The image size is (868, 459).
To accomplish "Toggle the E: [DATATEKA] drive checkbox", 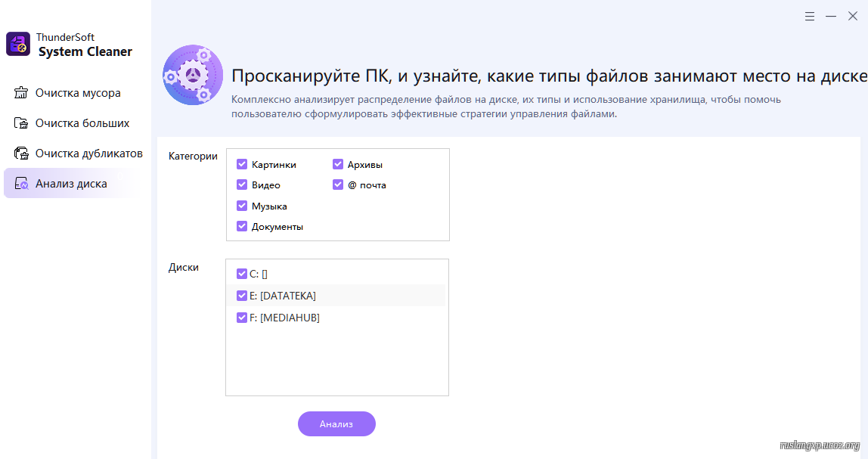I will (242, 296).
